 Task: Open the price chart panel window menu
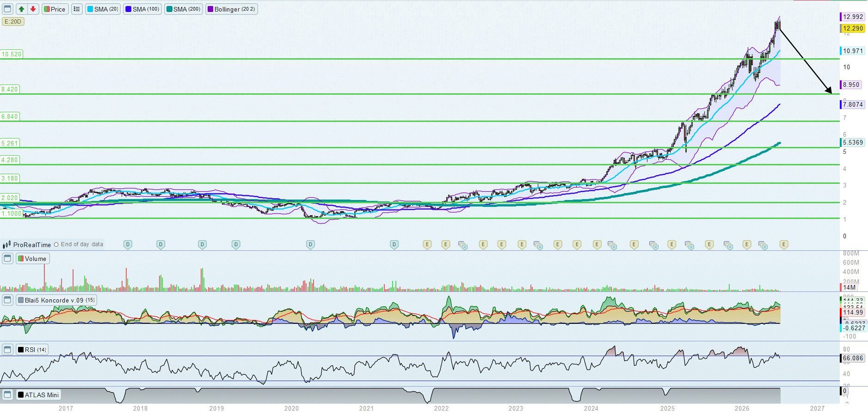click(7, 9)
